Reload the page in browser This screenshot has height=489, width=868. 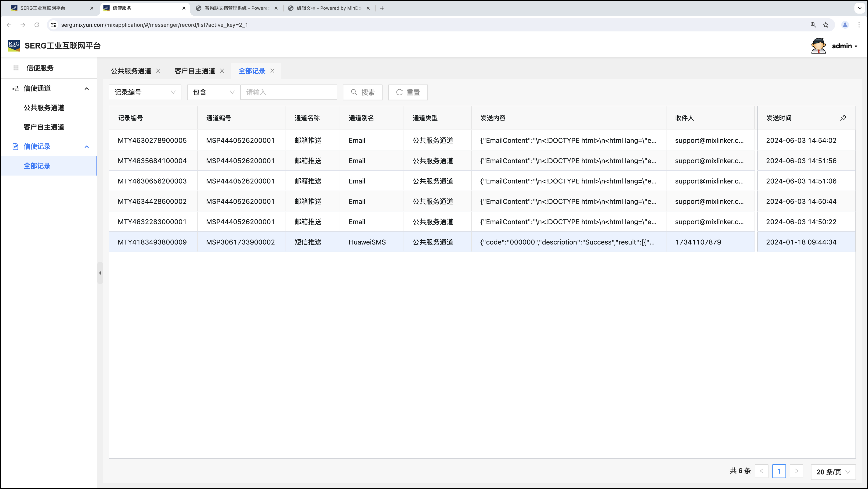point(37,25)
